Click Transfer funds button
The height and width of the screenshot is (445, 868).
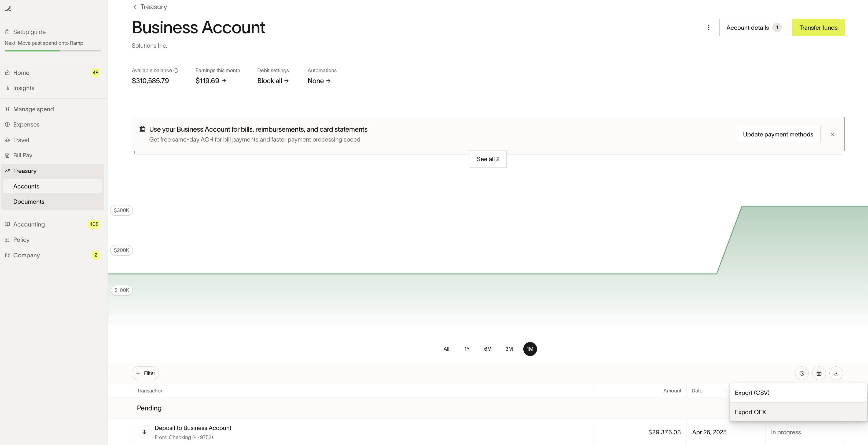818,28
